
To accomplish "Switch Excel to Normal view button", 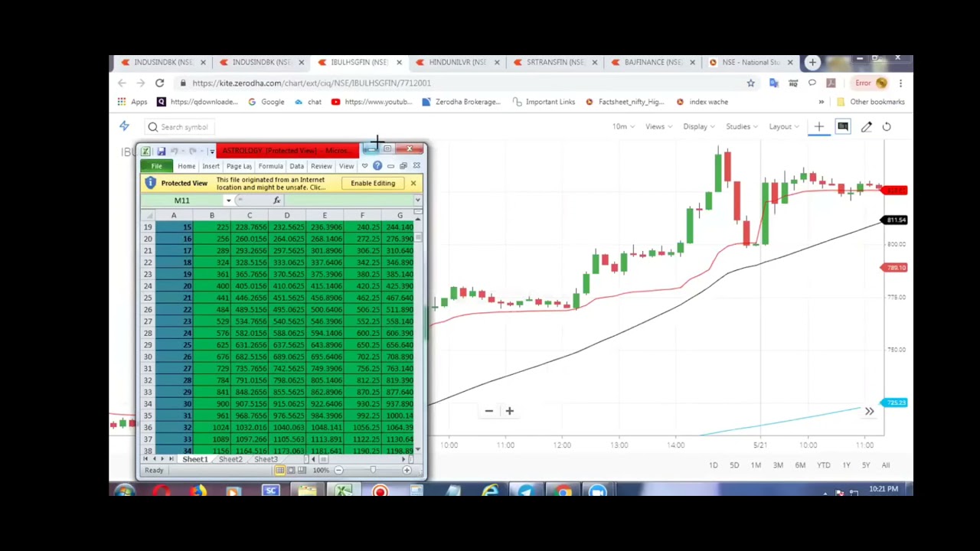I will point(279,471).
